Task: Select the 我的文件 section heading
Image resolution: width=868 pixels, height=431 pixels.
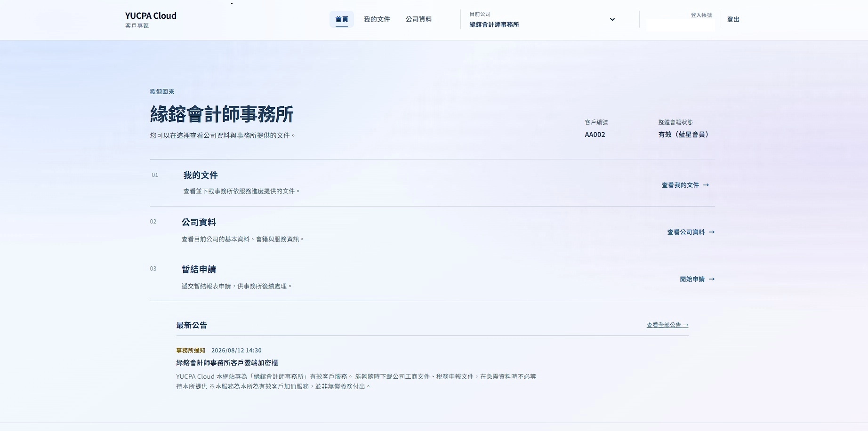Action: pyautogui.click(x=201, y=176)
